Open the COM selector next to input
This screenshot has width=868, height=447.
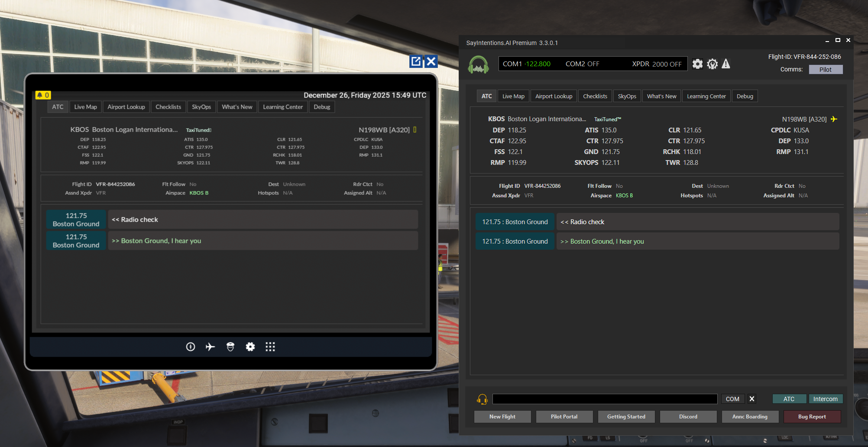point(733,399)
